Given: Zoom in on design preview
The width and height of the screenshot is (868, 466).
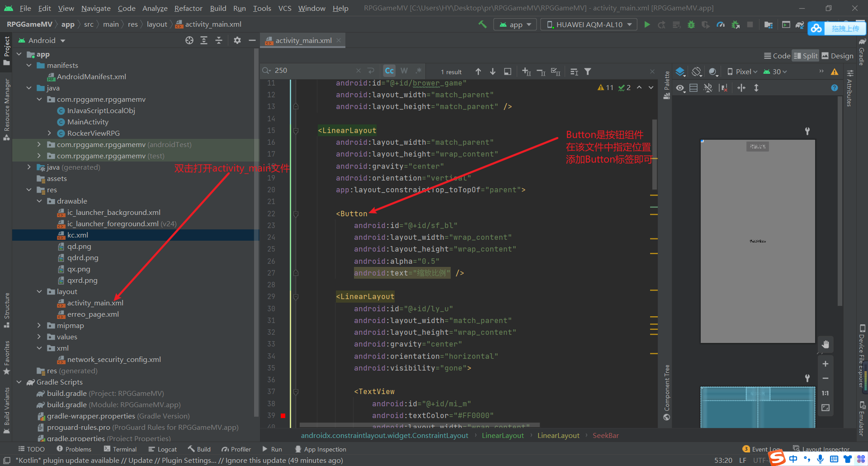Looking at the screenshot, I should click(826, 364).
